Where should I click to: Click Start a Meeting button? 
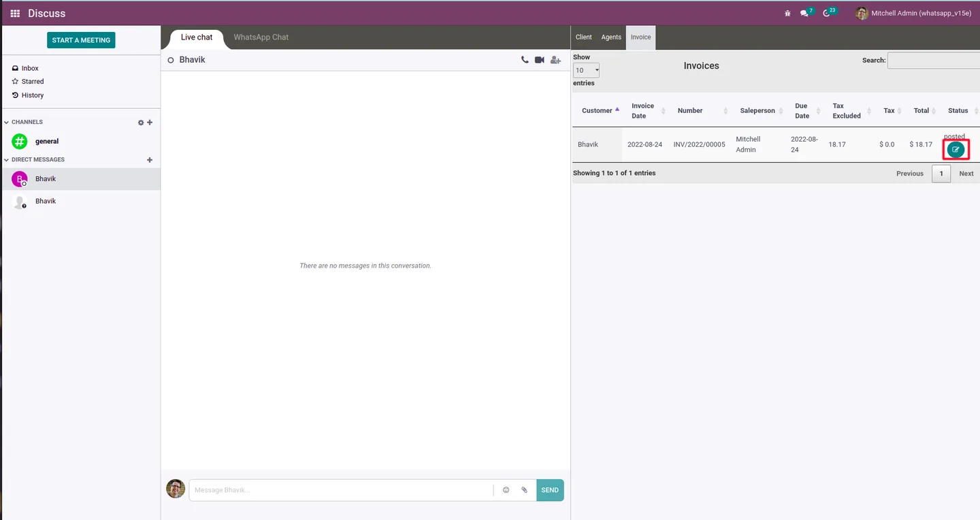(x=81, y=40)
